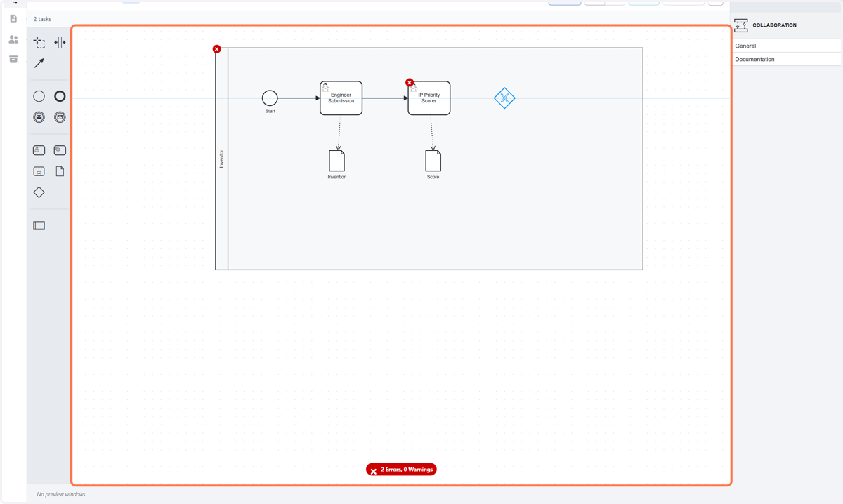The height and width of the screenshot is (504, 843).
Task: Select the service task palette shape
Action: coord(60,150)
